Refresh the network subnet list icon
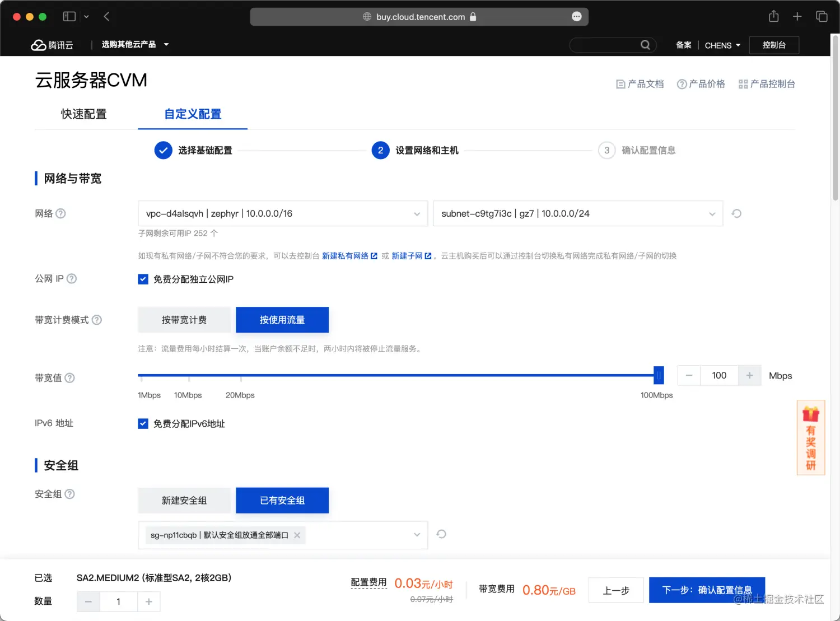This screenshot has width=840, height=621. [737, 213]
